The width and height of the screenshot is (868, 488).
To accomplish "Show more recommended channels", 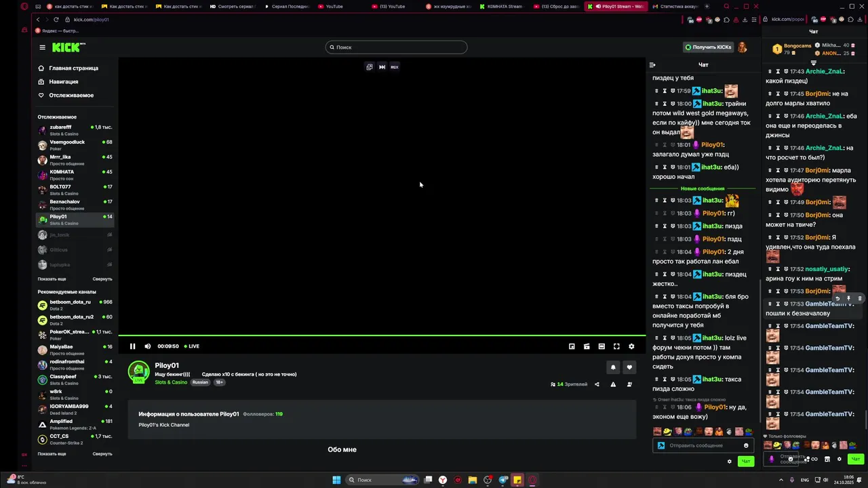I will [52, 454].
